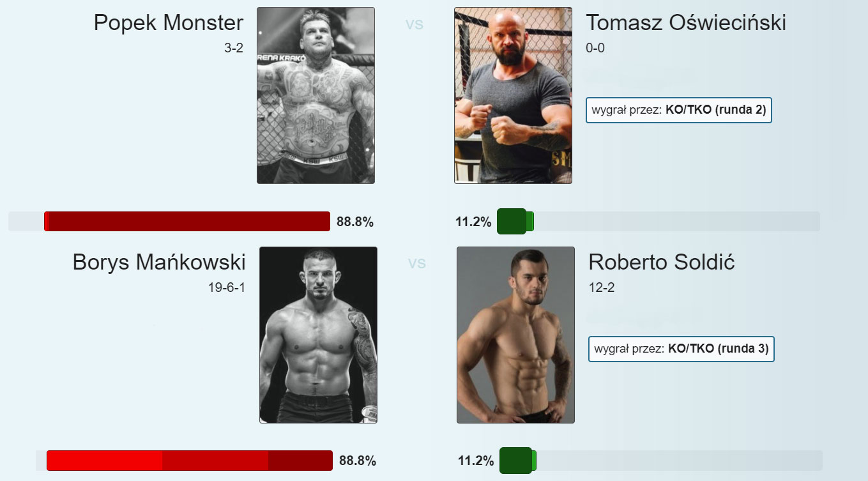868x481 pixels.
Task: Click the KO/TKO (runda 2) result badge
Action: point(679,110)
